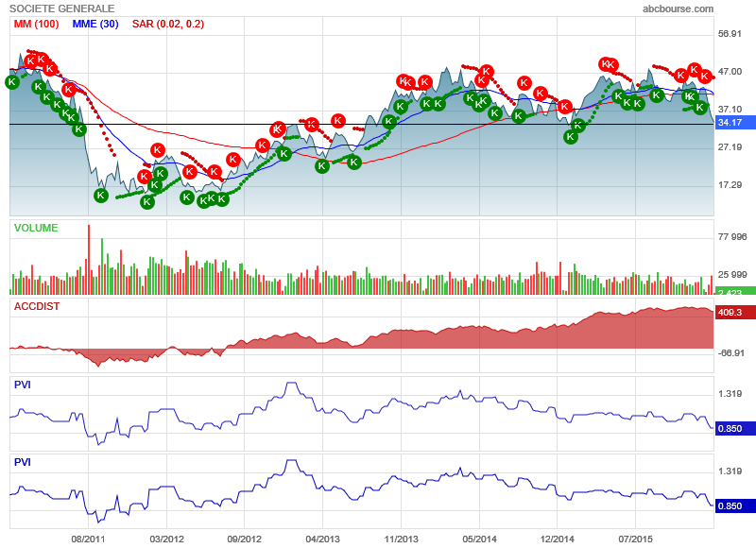Click the 77 996 volume axis value

[732, 236]
